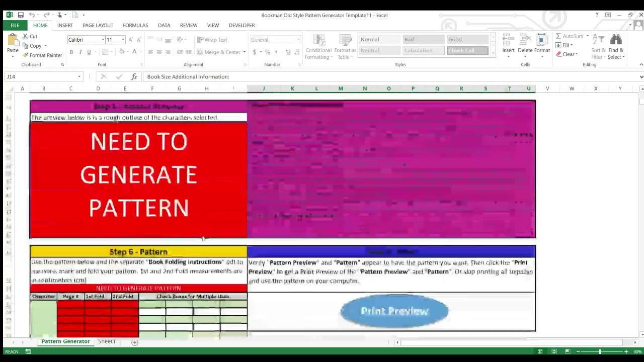Apply the Bad cell style

click(424, 40)
